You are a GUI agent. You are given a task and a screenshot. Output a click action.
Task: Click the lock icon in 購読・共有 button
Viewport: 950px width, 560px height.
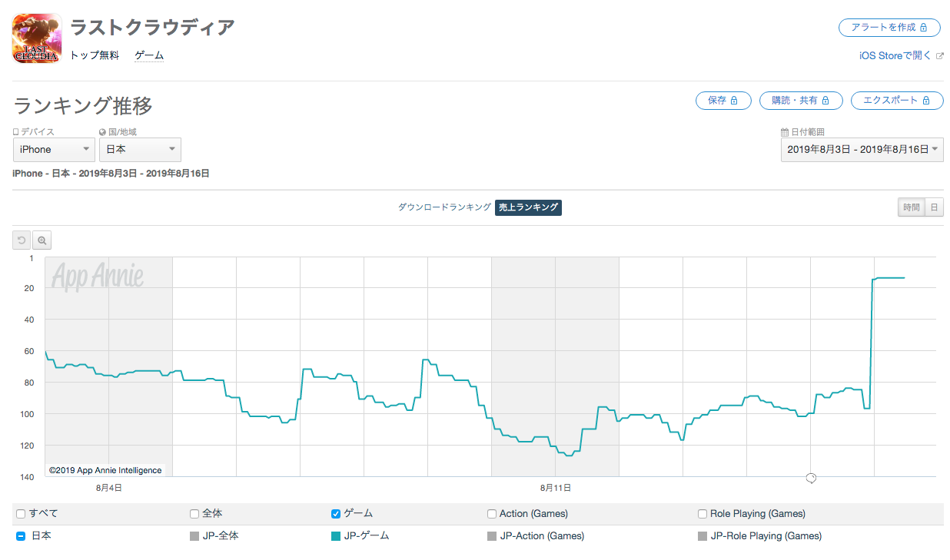coord(825,101)
